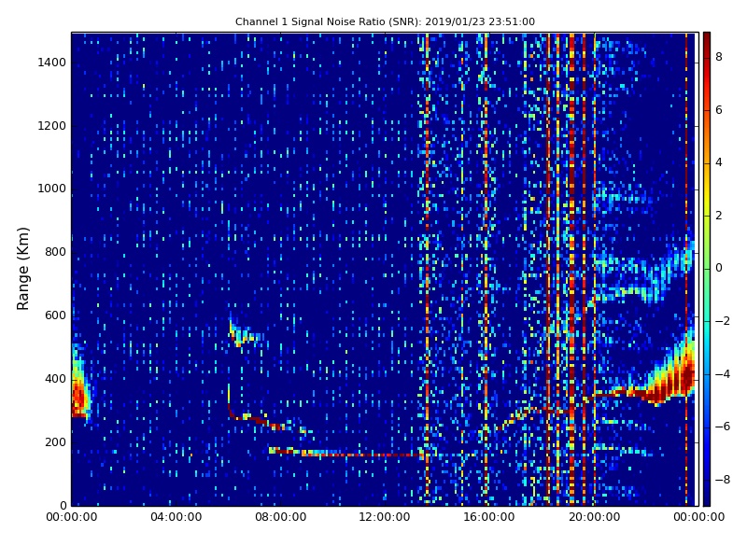
Task: Click the 1000 range tick label
Action: coord(52,189)
